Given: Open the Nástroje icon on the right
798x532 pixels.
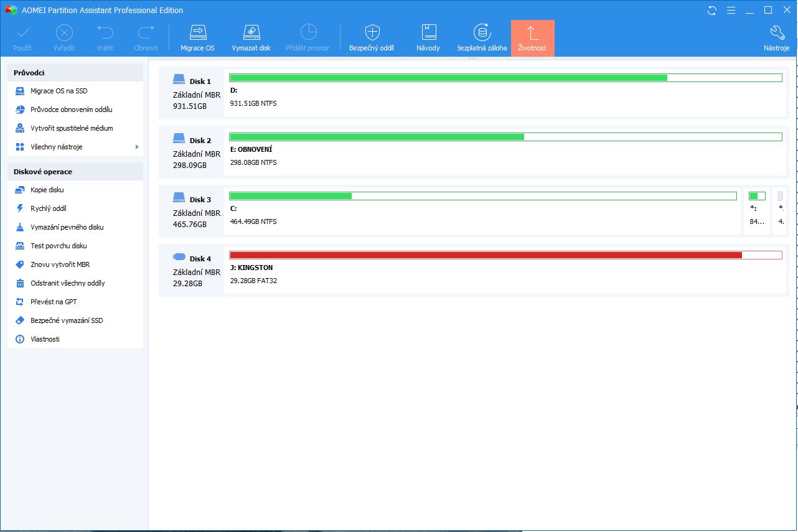Looking at the screenshot, I should click(x=776, y=36).
